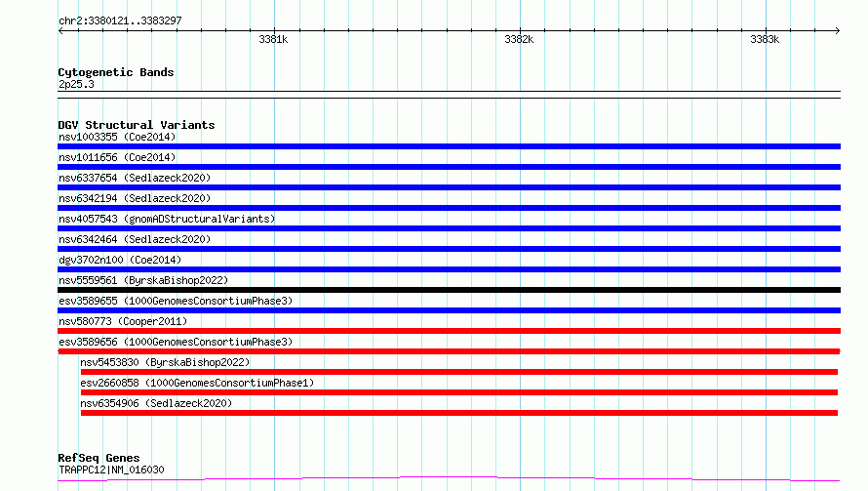Open nsv4057543 (gnomADStructuralVariants) label
This screenshot has width=868, height=491.
click(x=167, y=219)
